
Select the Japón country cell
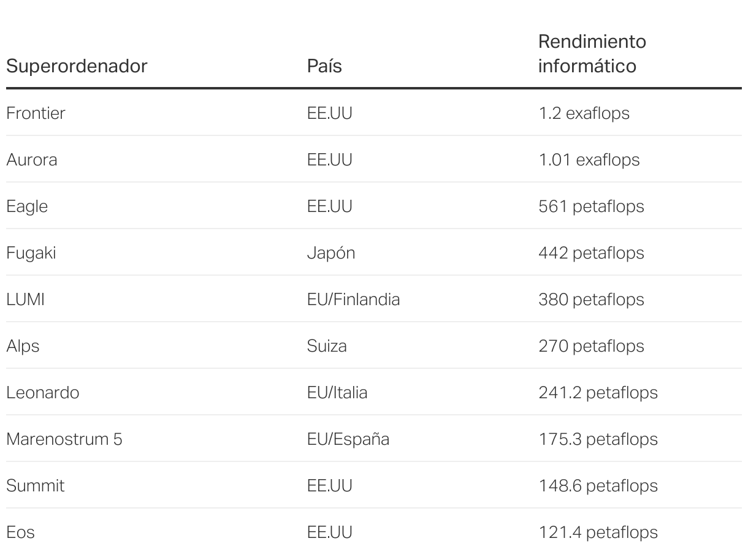click(x=330, y=253)
